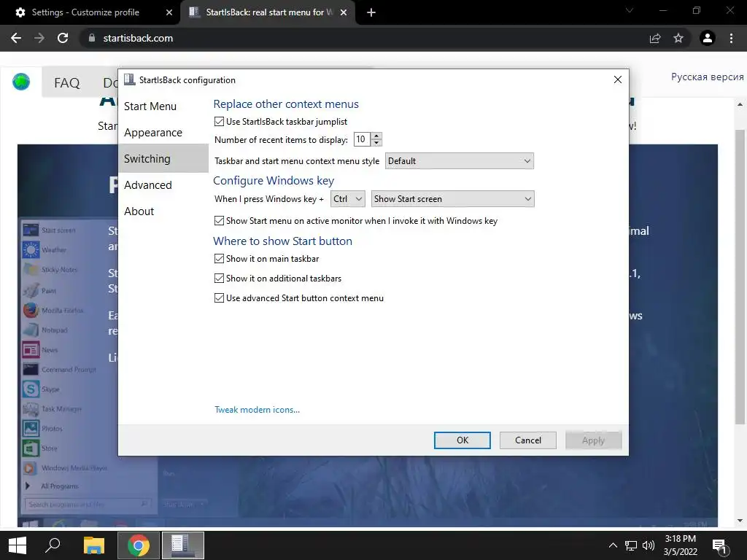This screenshot has height=560, width=747.
Task: Open the context menu style Default dropdown
Action: [460, 161]
